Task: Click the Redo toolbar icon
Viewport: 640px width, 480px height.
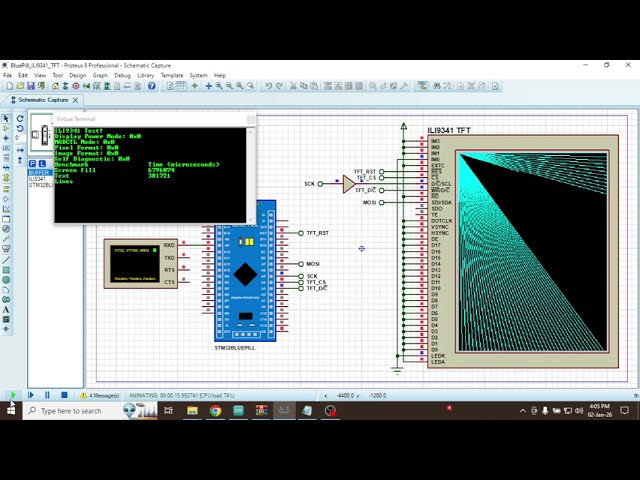Action: click(279, 86)
